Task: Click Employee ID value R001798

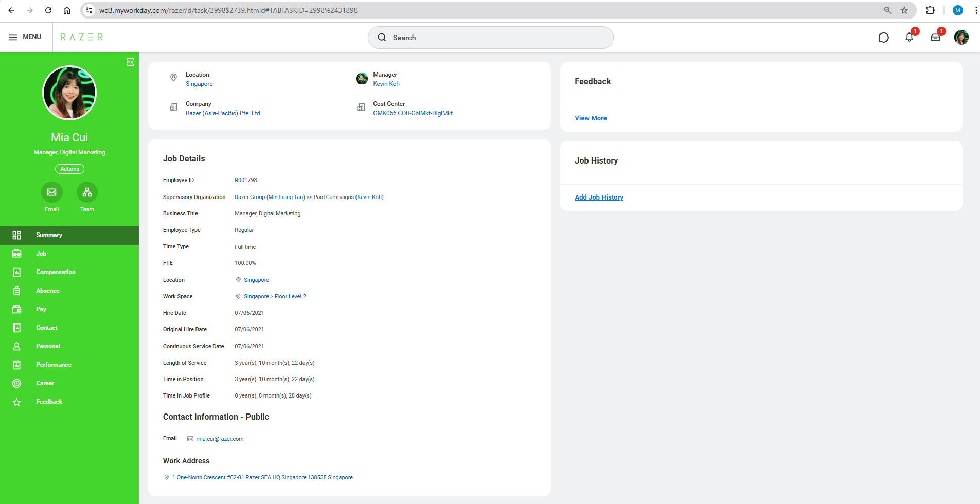Action: pos(246,180)
